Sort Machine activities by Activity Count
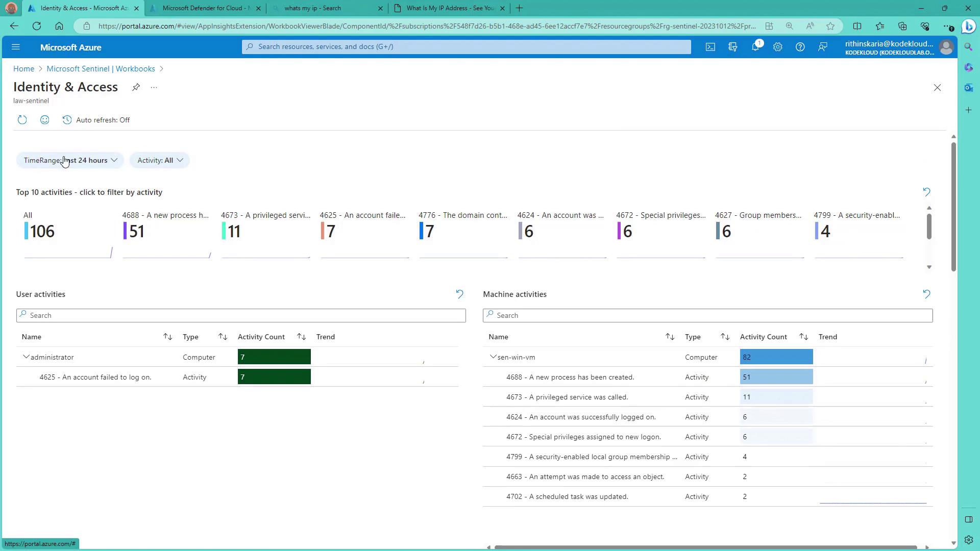 click(803, 337)
